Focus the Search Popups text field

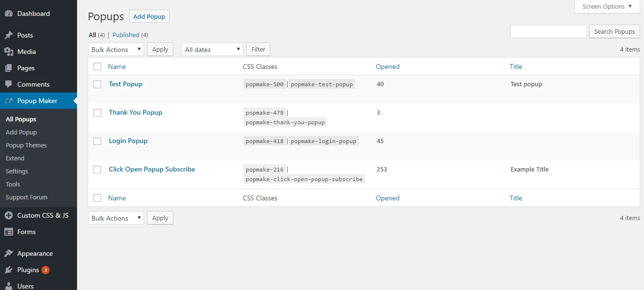click(x=548, y=31)
